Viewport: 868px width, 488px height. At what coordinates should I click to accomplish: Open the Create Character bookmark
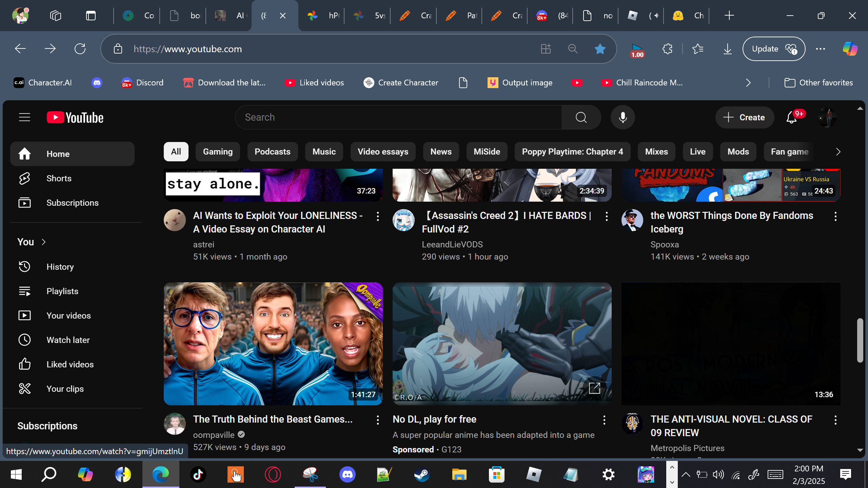pyautogui.click(x=401, y=83)
